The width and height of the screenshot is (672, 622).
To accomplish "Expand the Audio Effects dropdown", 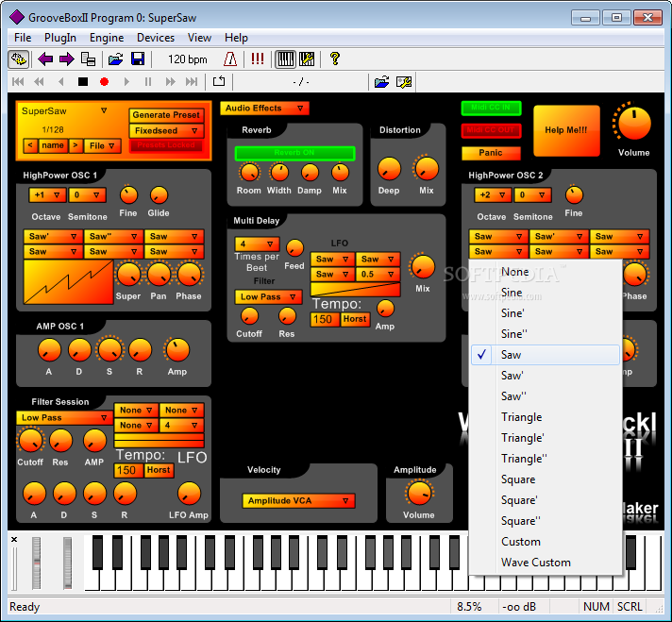I will 264,108.
